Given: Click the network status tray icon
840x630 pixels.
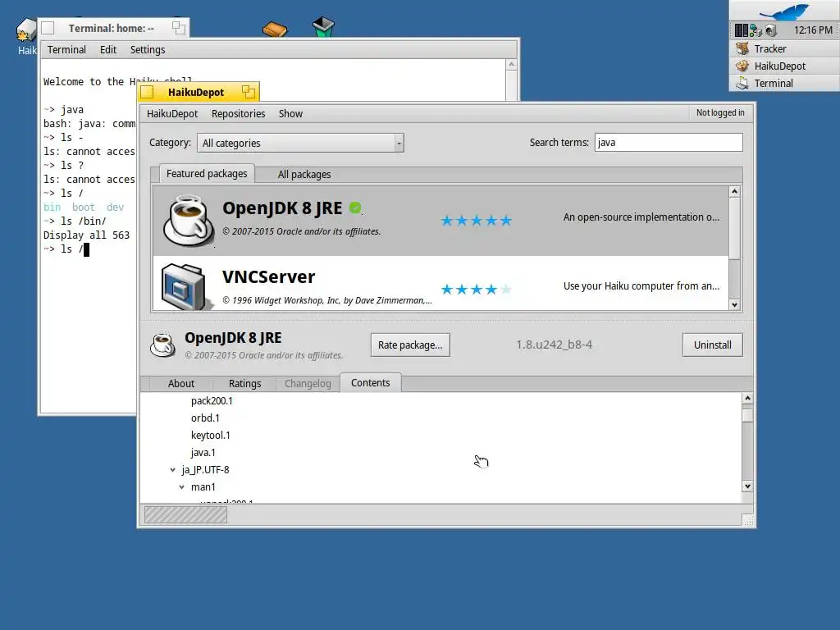Looking at the screenshot, I should [x=756, y=30].
